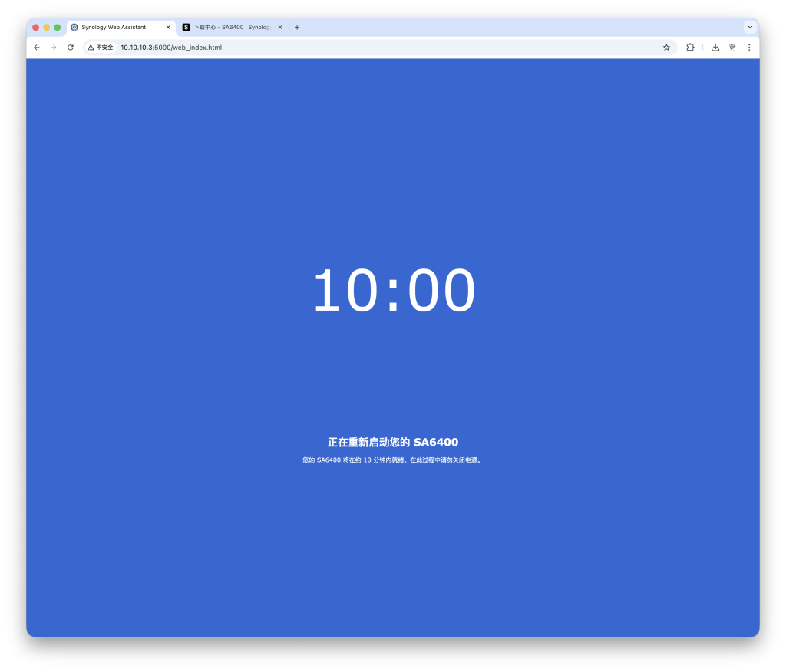
Task: Maximize the window with green button
Action: coord(57,28)
